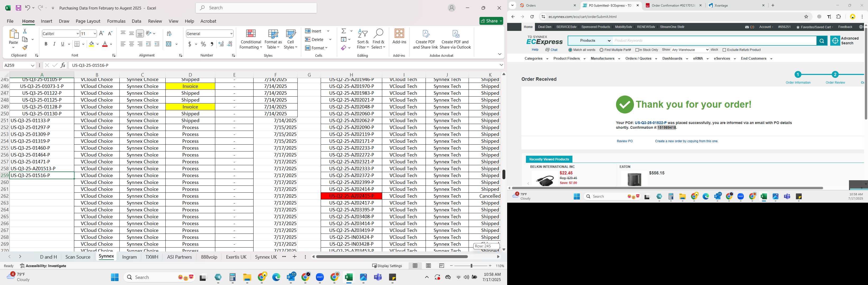Bookmark this page with the star icon
This screenshot has height=285, width=868.
[806, 16]
